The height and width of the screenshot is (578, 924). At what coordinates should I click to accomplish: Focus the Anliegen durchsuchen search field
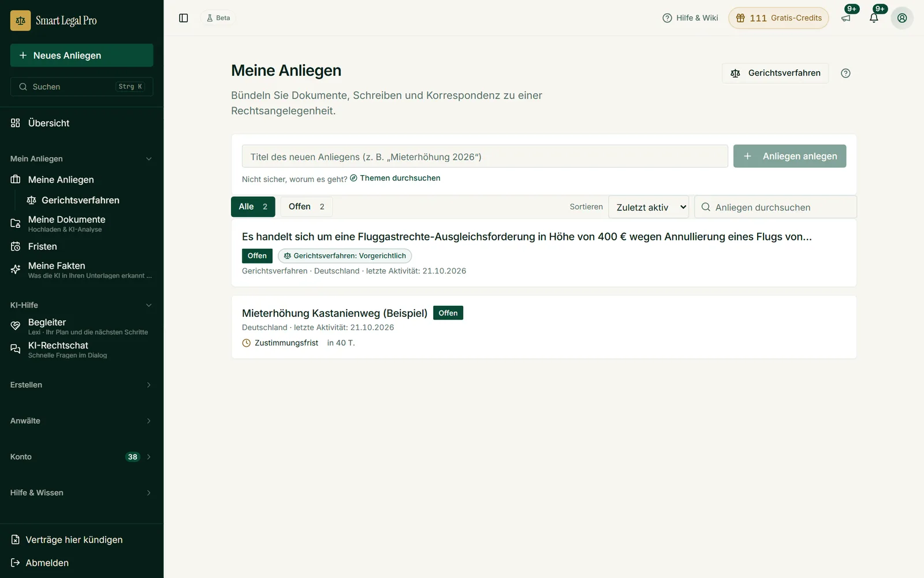tap(776, 207)
